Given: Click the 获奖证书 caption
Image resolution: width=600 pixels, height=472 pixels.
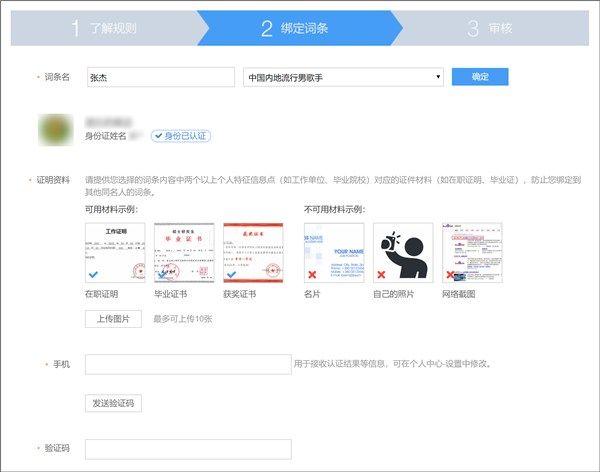Looking at the screenshot, I should click(x=240, y=294).
